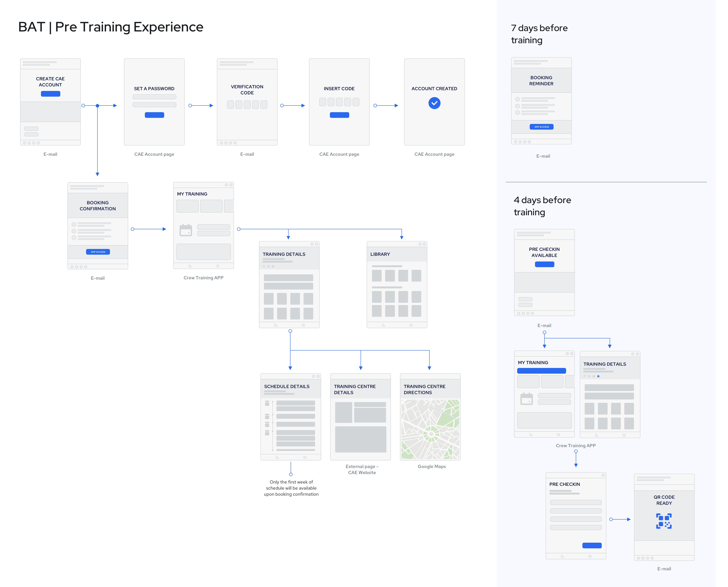Select the first password field under SET A PASSWORD
Screen dimensions: 728x587
click(154, 97)
